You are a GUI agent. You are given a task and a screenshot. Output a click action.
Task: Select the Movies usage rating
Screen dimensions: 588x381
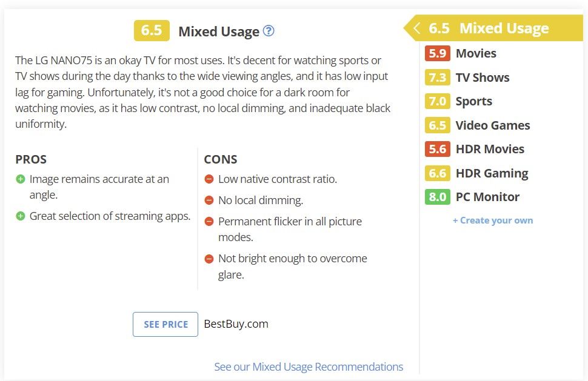click(475, 53)
